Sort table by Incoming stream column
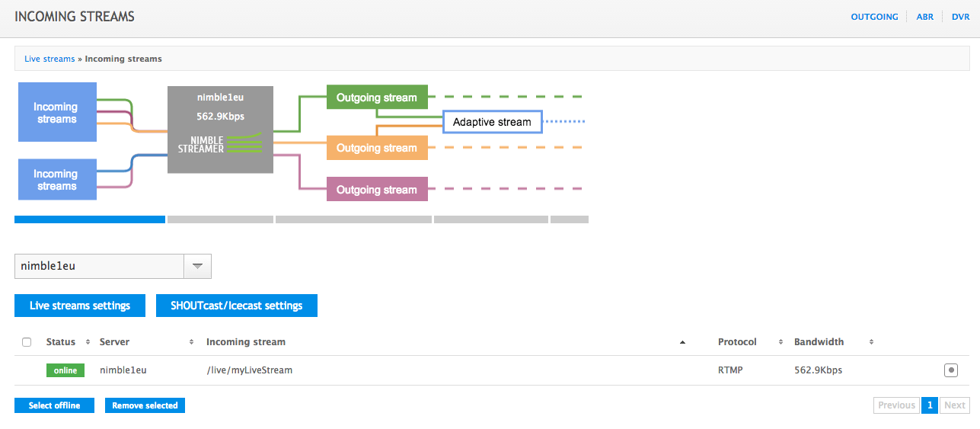The image size is (980, 429). point(445,342)
